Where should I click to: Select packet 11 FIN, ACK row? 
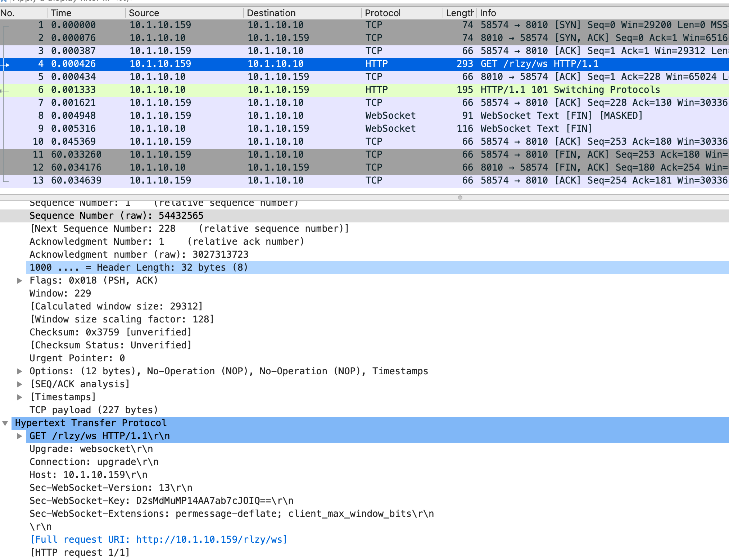coord(364,154)
